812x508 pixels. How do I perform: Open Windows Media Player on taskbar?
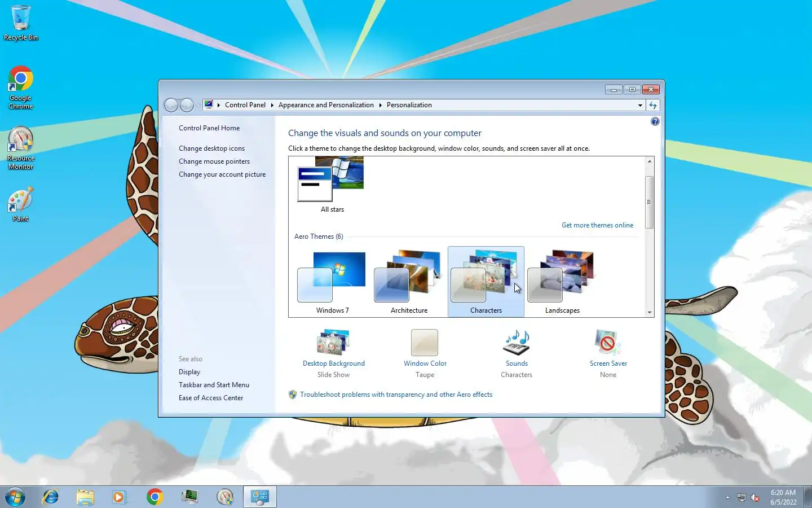(119, 497)
